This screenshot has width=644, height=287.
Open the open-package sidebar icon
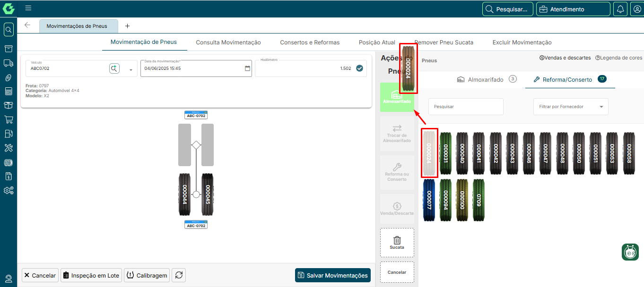tap(9, 105)
